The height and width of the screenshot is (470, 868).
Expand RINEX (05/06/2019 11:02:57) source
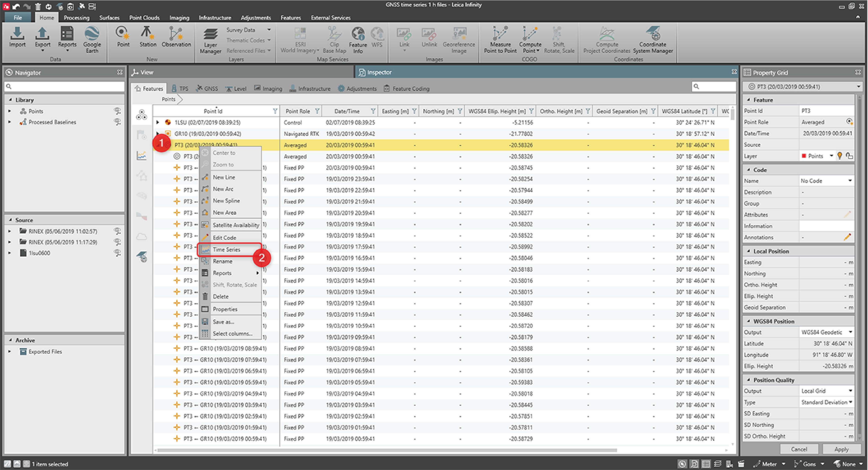pyautogui.click(x=10, y=231)
